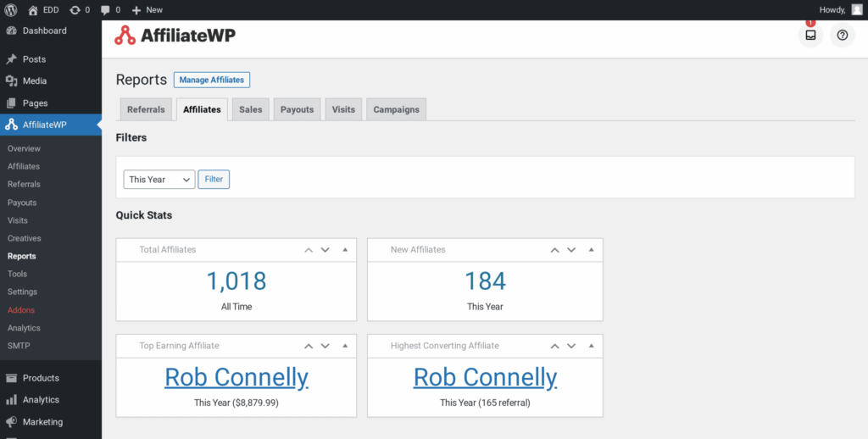Click the help question mark icon
Screen dimensions: 868x439
[x=842, y=36]
